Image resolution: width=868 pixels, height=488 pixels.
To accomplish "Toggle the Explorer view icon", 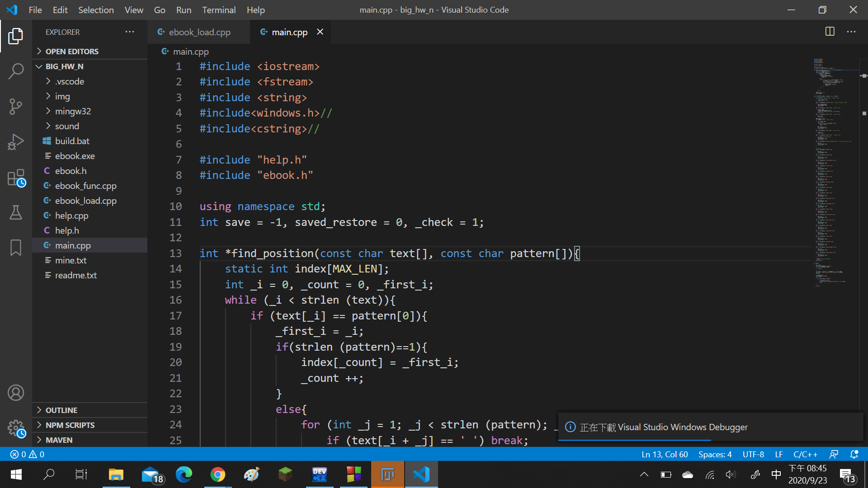I will coord(16,36).
